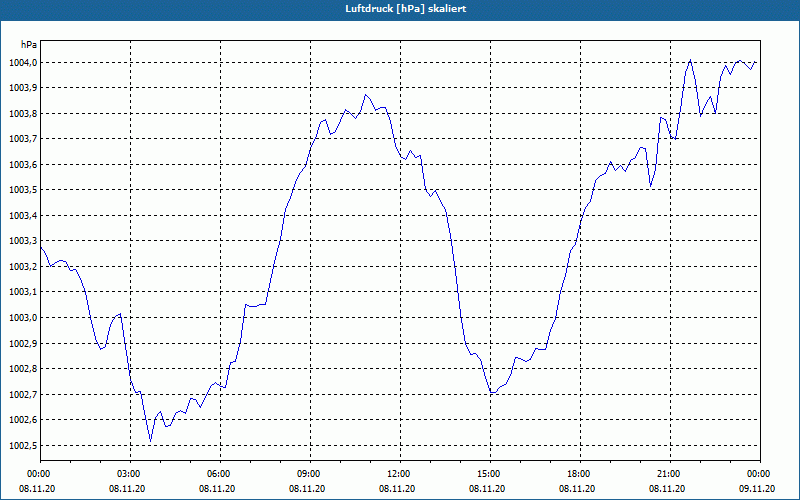Select the '1002,6' pressure label
This screenshot has height=500, width=800.
click(22, 420)
